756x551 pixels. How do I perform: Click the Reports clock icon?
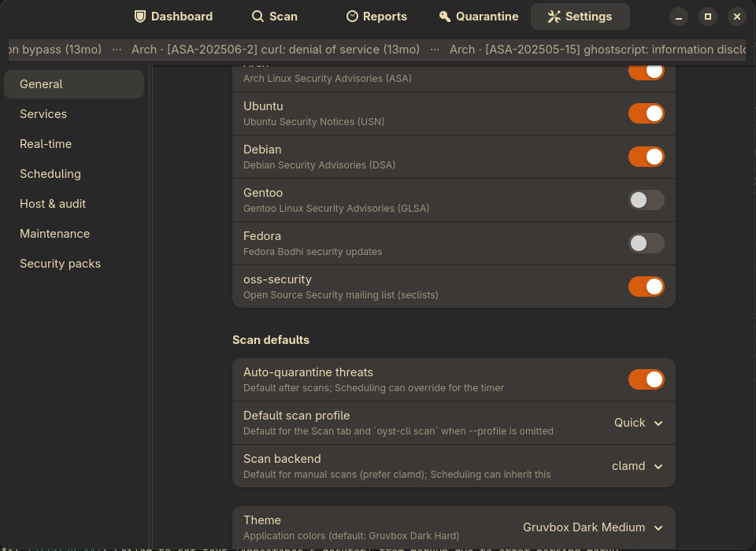353,17
